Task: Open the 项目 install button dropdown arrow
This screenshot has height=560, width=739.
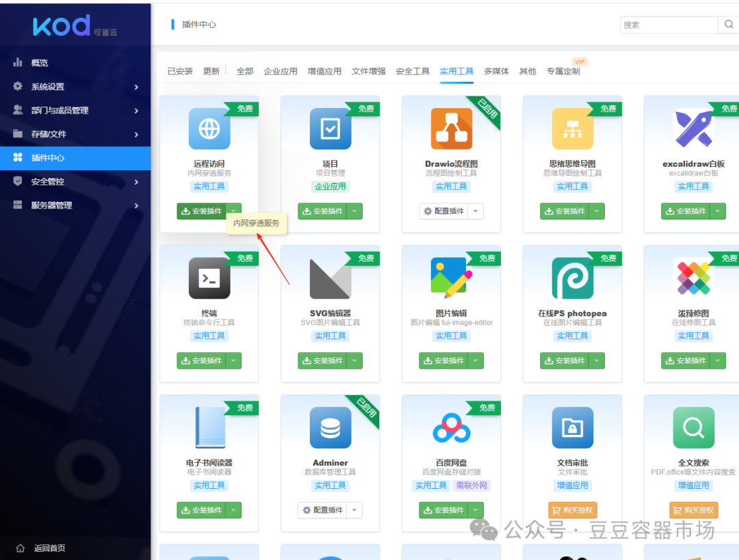Action: (354, 211)
